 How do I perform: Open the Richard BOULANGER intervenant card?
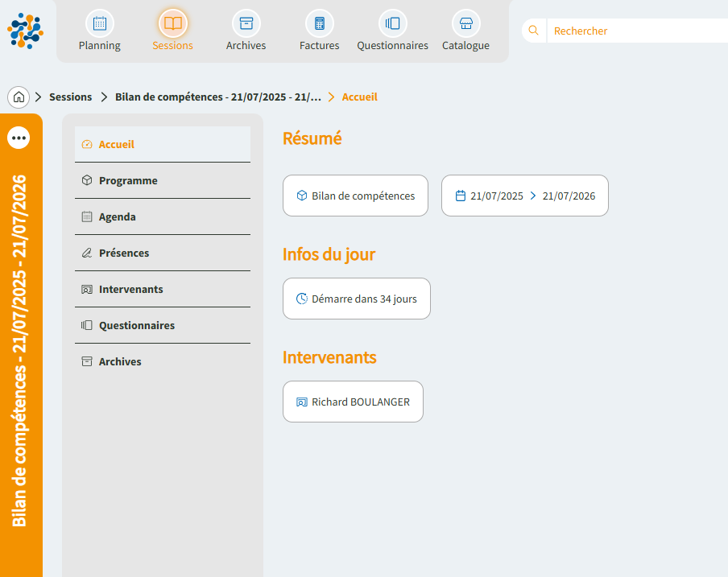tap(353, 402)
